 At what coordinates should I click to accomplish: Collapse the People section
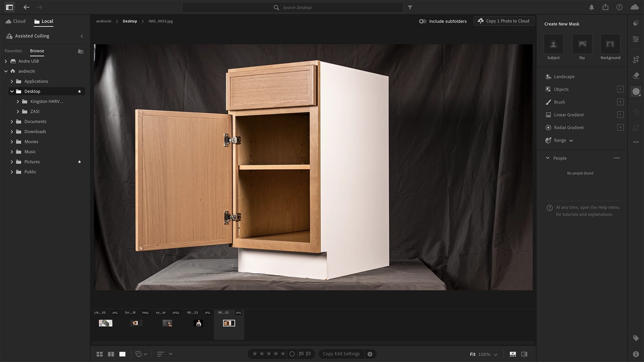click(547, 158)
